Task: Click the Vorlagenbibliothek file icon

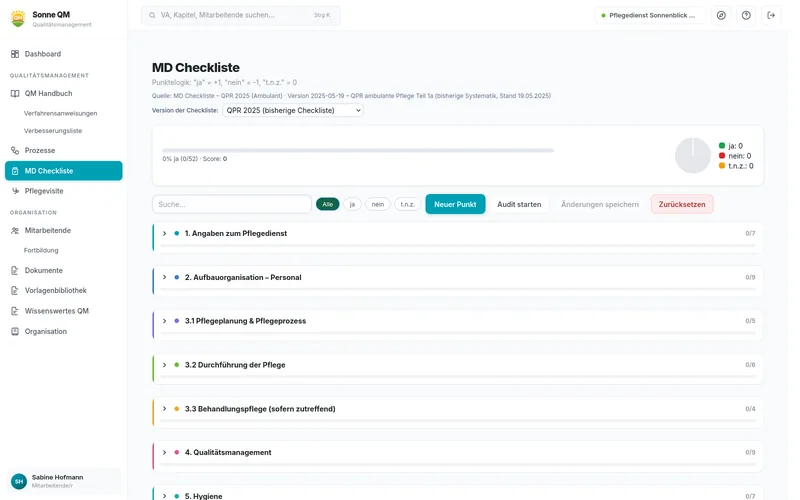Action: pos(15,290)
